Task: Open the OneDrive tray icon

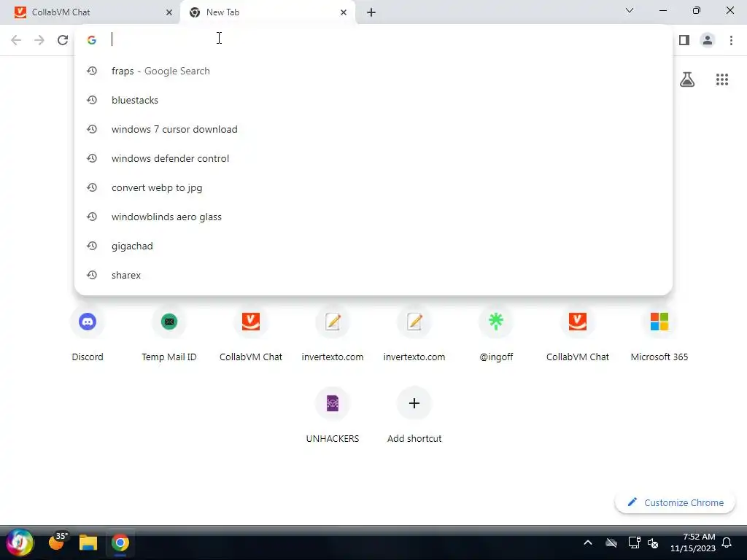Action: [611, 542]
